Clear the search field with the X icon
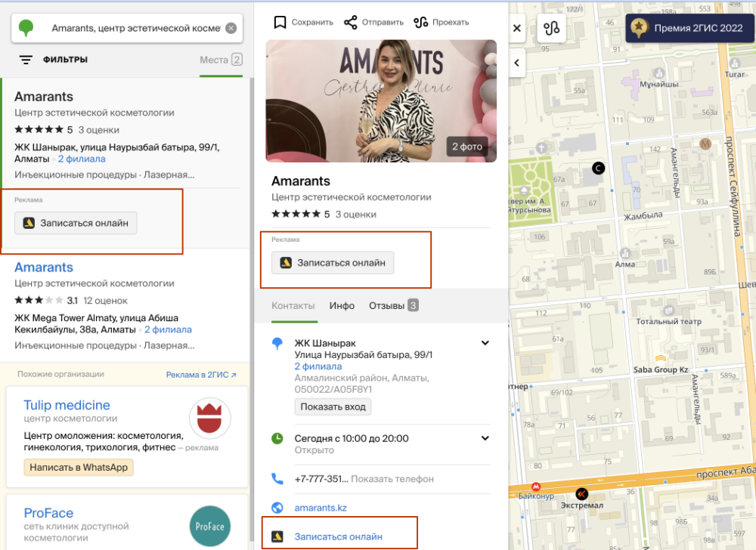Image resolution: width=756 pixels, height=550 pixels. click(x=231, y=29)
